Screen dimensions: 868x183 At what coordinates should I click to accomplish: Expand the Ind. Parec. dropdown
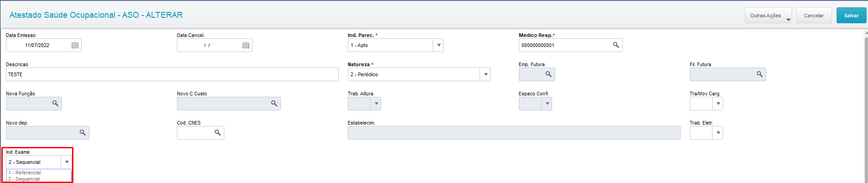point(439,45)
